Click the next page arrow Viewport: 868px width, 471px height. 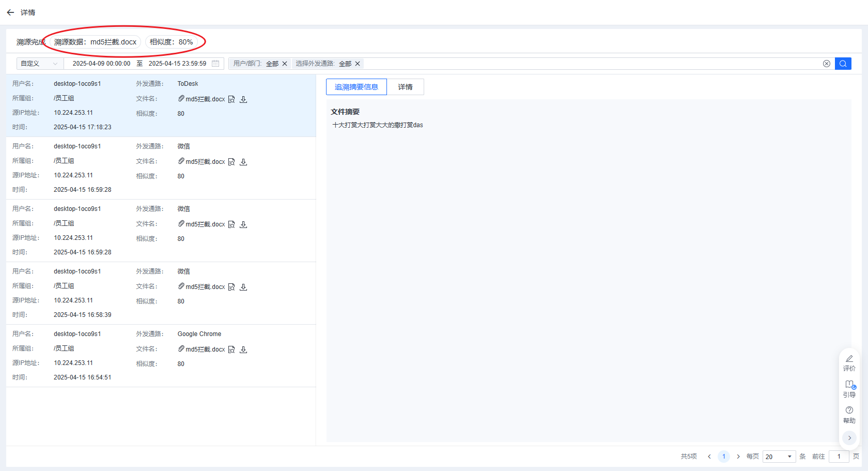point(738,457)
